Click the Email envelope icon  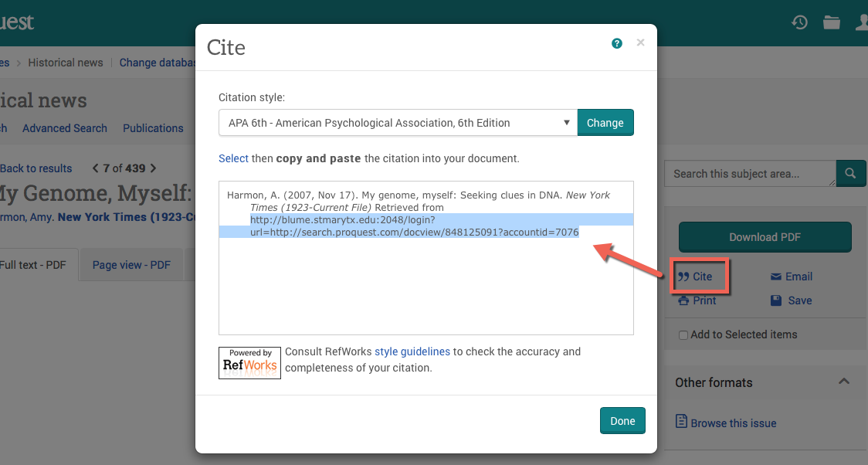[x=776, y=277]
